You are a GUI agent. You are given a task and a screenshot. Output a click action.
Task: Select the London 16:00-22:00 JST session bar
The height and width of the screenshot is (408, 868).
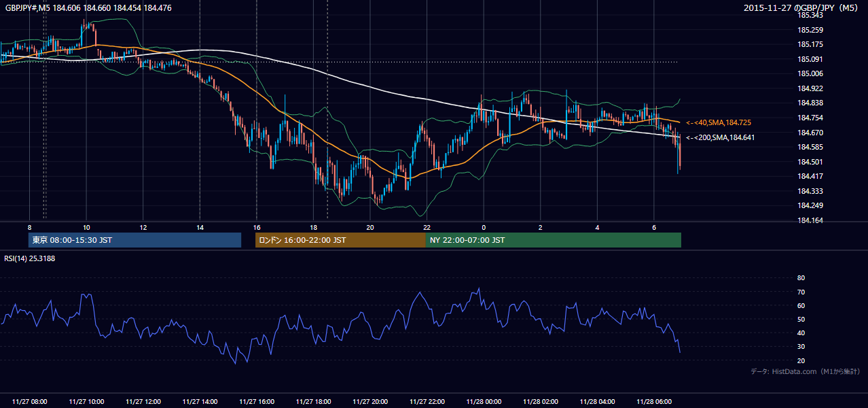point(340,240)
